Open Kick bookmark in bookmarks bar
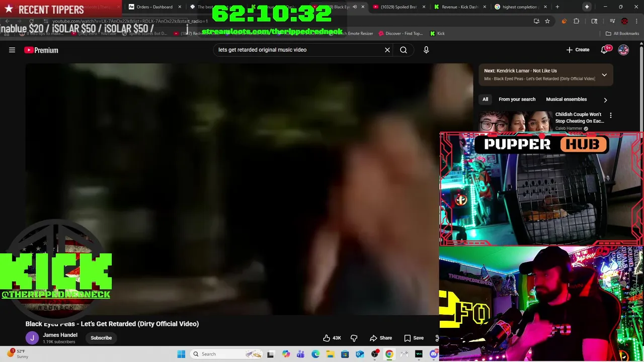This screenshot has height=362, width=644. click(x=437, y=33)
